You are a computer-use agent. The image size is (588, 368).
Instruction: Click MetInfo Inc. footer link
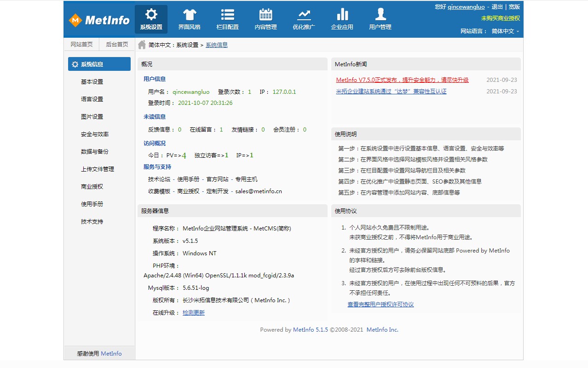click(x=383, y=330)
